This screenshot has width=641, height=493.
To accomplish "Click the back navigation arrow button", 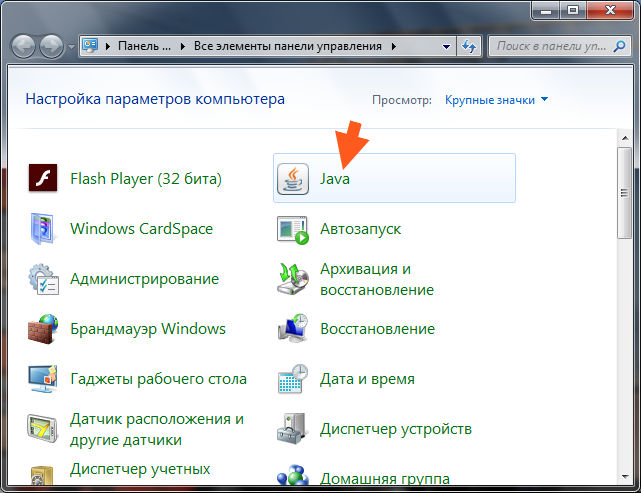I will point(23,46).
